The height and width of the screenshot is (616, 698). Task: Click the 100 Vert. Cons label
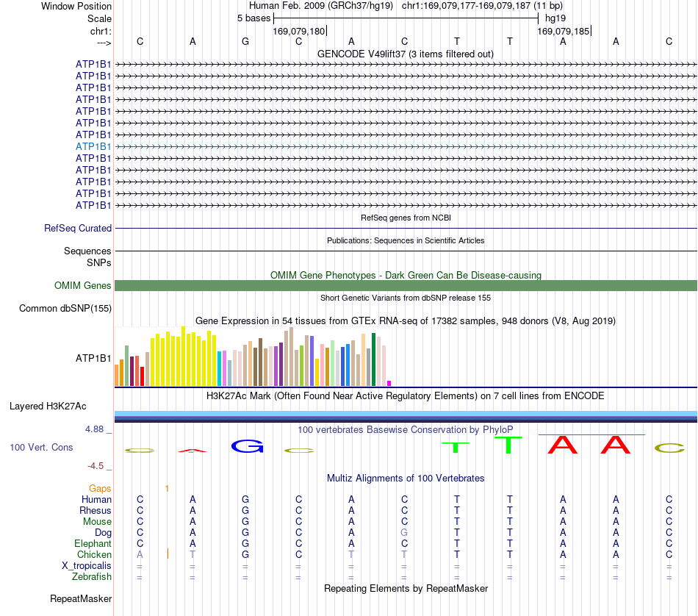click(x=41, y=447)
